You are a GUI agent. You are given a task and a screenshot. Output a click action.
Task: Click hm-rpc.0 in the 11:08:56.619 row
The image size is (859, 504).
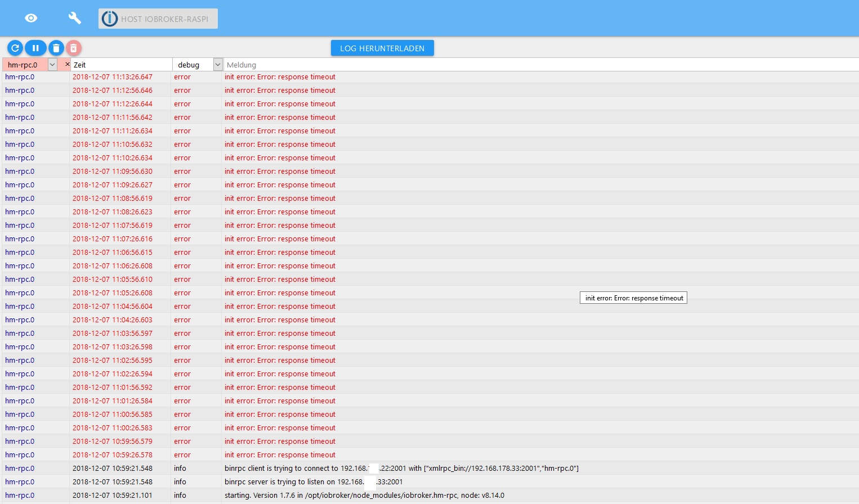click(20, 199)
